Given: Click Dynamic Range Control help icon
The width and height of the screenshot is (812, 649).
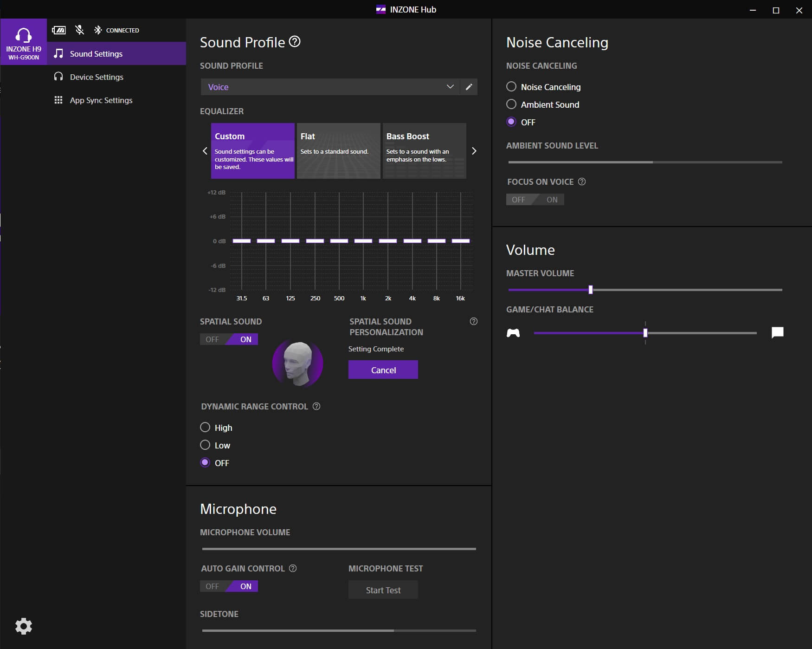Looking at the screenshot, I should 316,406.
